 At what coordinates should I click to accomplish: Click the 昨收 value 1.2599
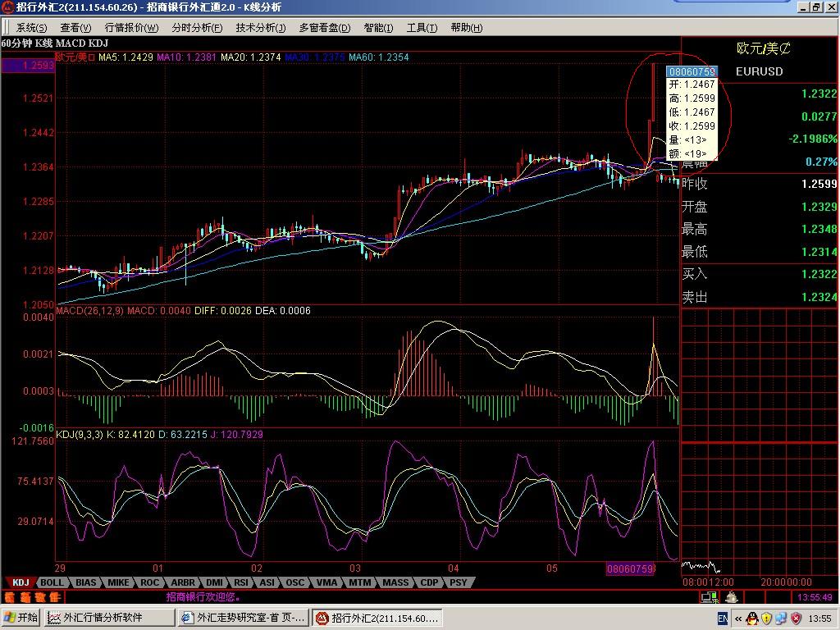point(819,184)
